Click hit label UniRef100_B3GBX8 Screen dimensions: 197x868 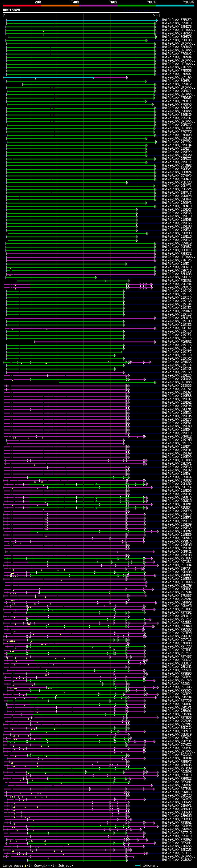pyautogui.click(x=177, y=47)
